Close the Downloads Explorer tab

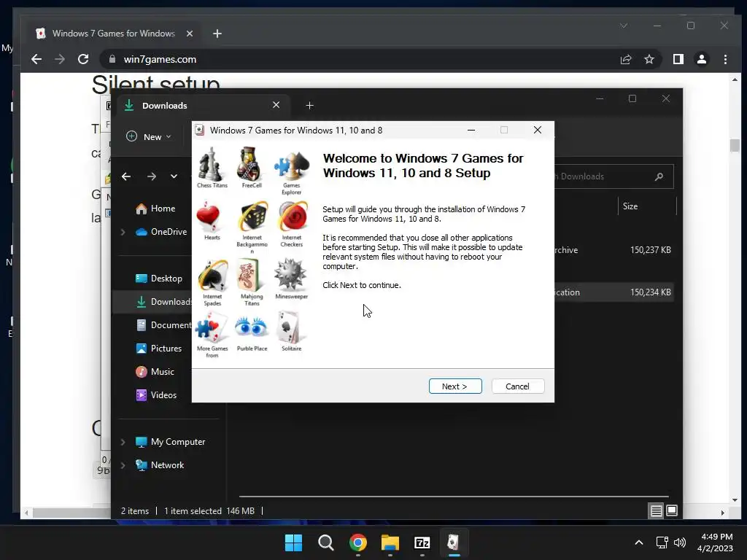click(276, 105)
